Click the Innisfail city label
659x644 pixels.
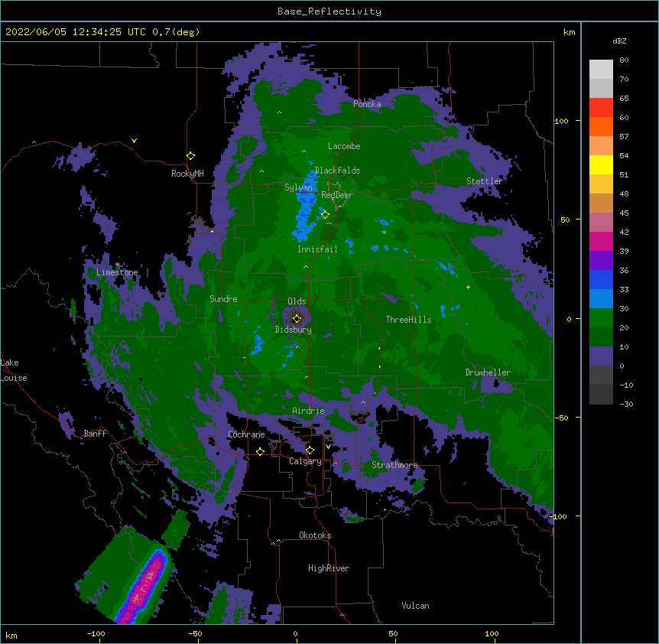coord(317,249)
